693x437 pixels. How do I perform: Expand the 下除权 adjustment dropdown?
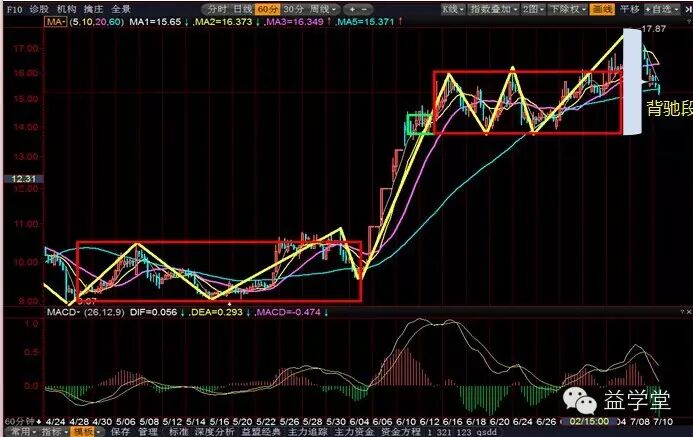567,9
